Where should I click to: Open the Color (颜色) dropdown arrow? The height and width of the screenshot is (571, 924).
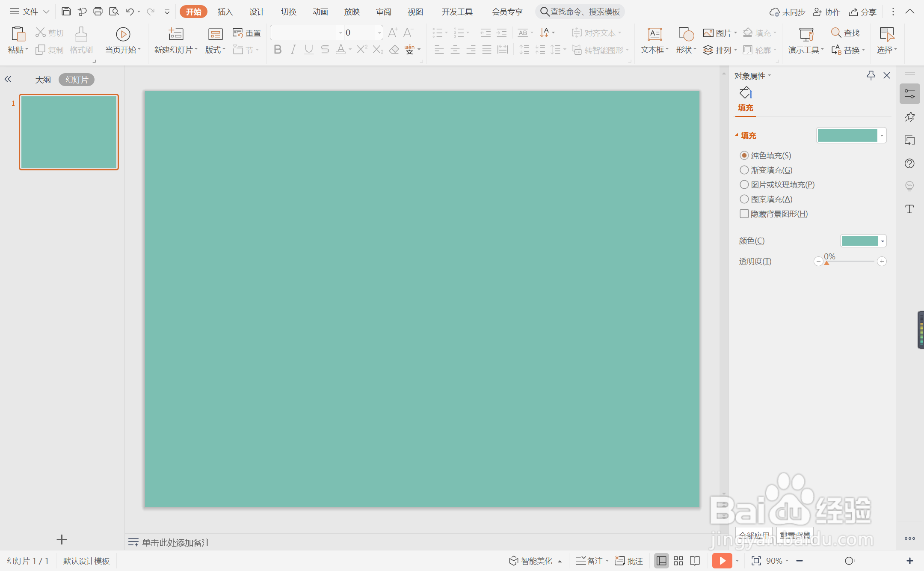point(883,241)
